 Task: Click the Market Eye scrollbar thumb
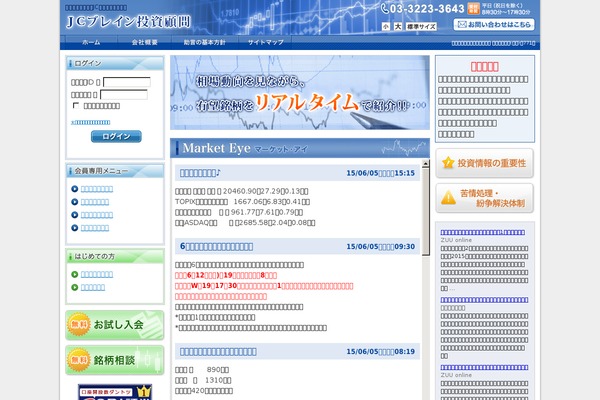pos(425,212)
